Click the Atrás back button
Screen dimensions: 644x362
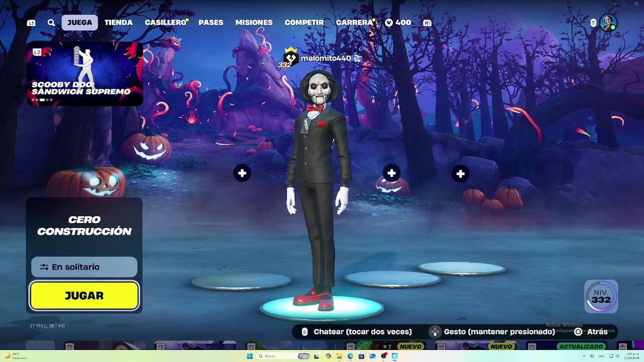[x=597, y=332]
